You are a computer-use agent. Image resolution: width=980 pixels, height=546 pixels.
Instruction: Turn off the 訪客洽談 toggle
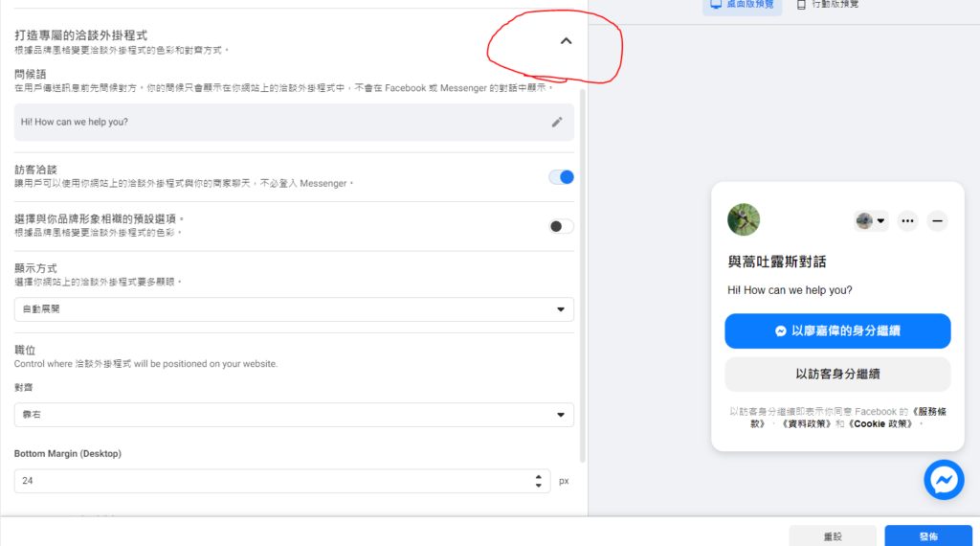[561, 176]
